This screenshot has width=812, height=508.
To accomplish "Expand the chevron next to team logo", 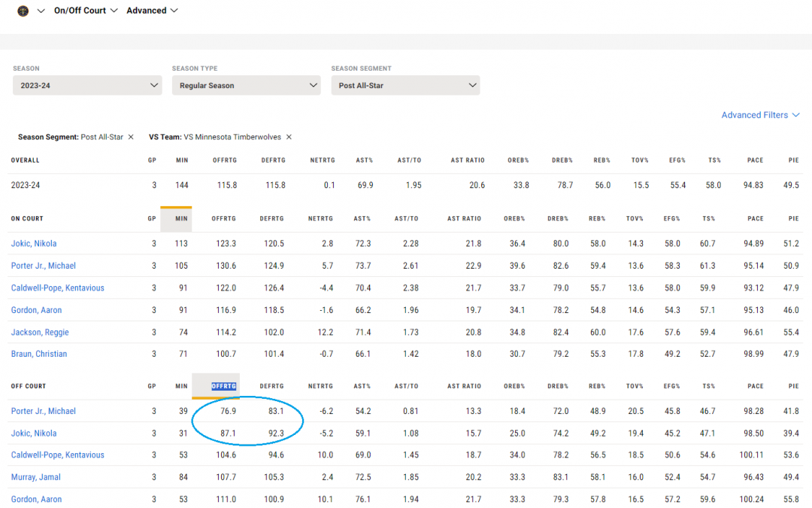I will pyautogui.click(x=41, y=11).
